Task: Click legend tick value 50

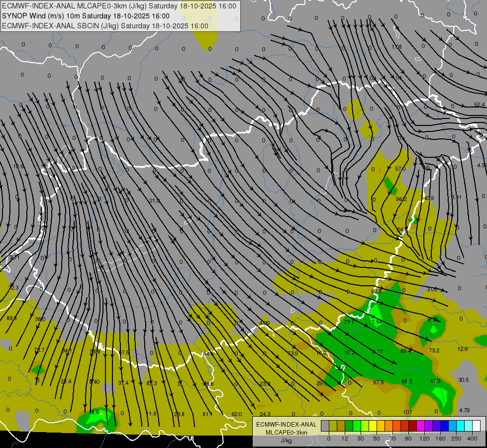Action: (x=377, y=439)
